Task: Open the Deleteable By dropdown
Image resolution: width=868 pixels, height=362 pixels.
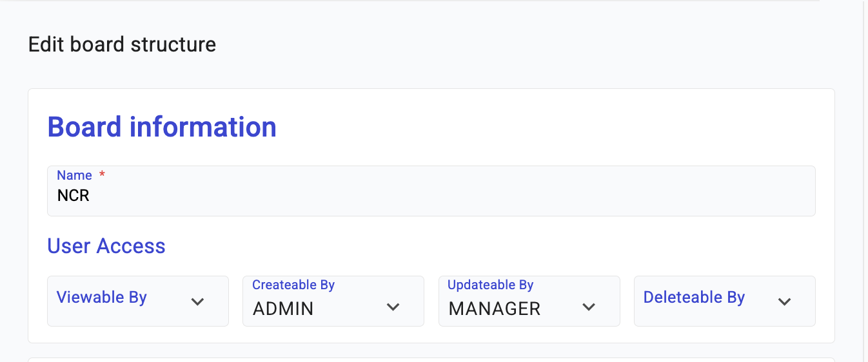Action: point(709,301)
